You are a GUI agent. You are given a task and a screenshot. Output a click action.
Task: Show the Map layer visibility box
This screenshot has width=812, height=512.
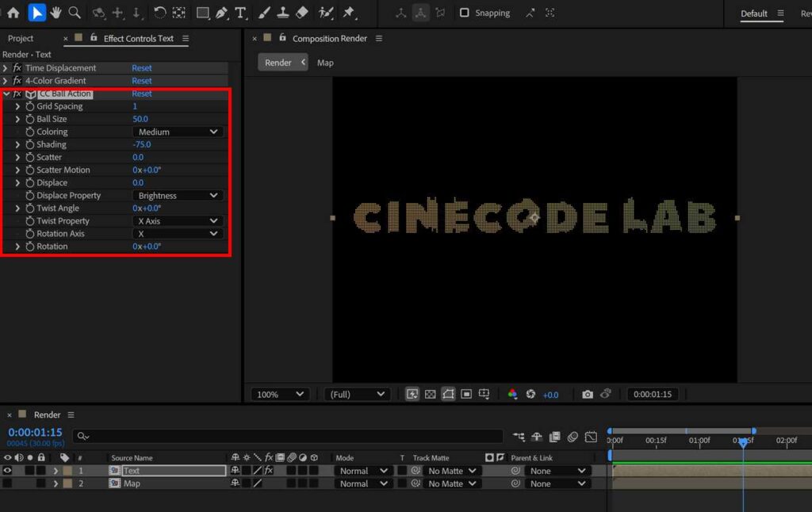7,483
